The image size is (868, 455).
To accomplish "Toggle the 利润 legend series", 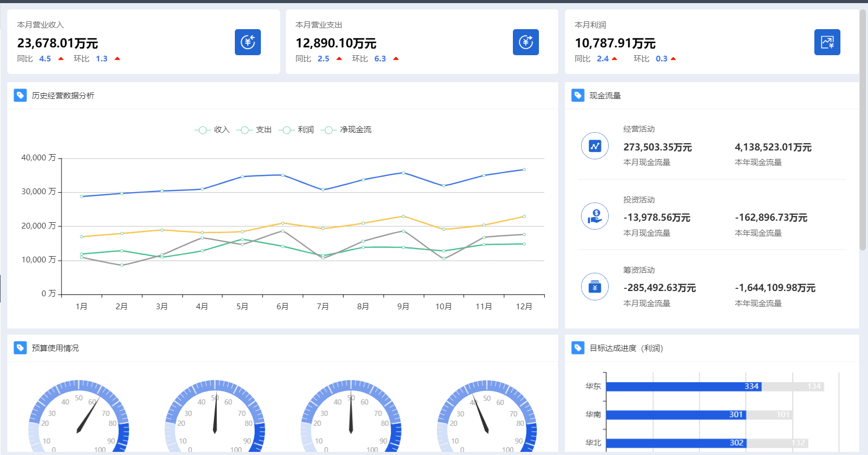I will pos(296,130).
